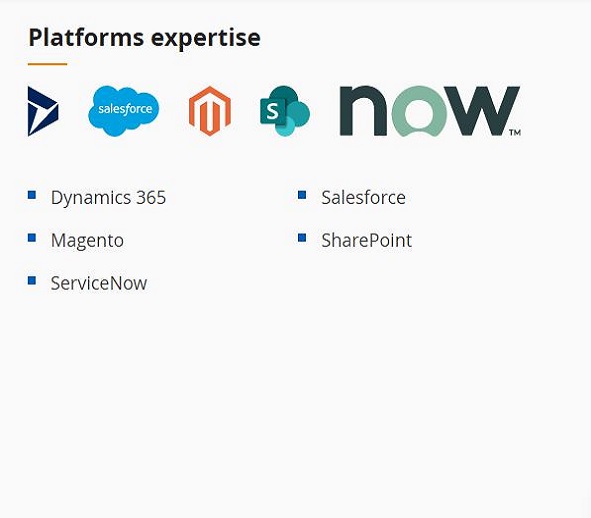Select the ServiceNow list entry
Screen dimensions: 591x518
pos(99,283)
